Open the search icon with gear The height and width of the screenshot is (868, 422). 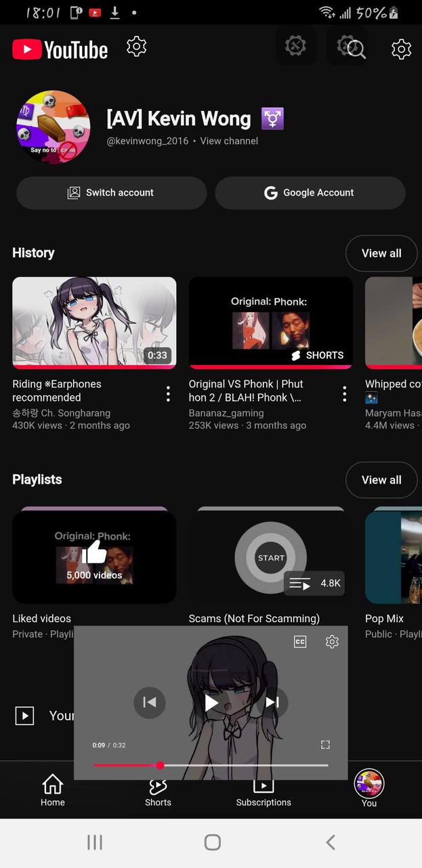click(351, 47)
